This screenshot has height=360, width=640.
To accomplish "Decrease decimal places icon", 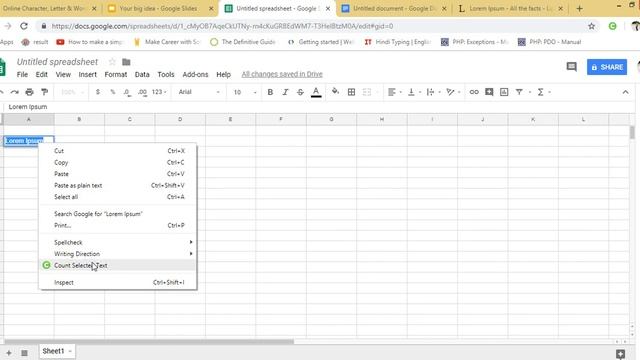I will tap(127, 92).
